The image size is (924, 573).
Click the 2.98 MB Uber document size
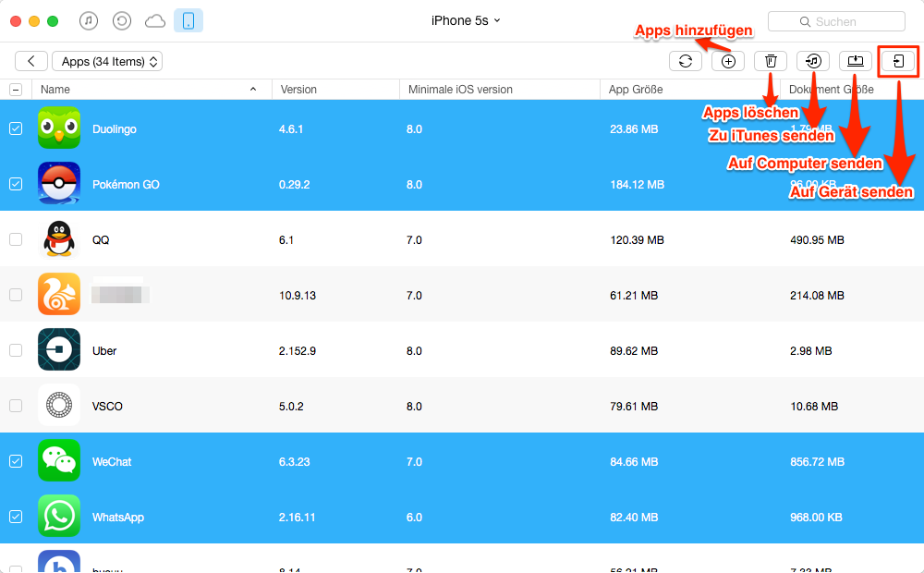click(x=811, y=351)
